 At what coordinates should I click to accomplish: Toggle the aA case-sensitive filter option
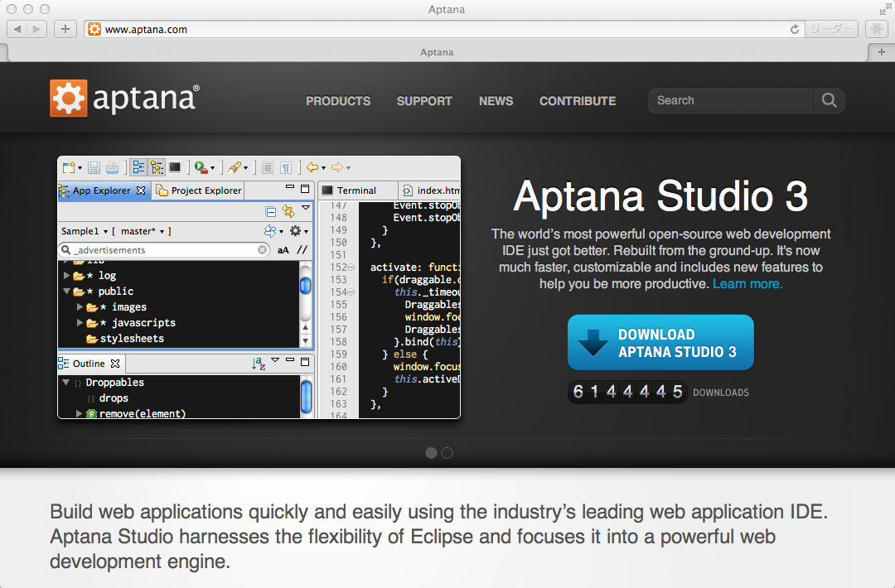[283, 250]
